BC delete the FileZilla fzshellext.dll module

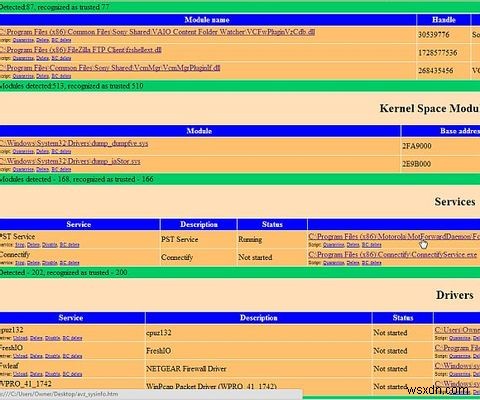[x=61, y=58]
